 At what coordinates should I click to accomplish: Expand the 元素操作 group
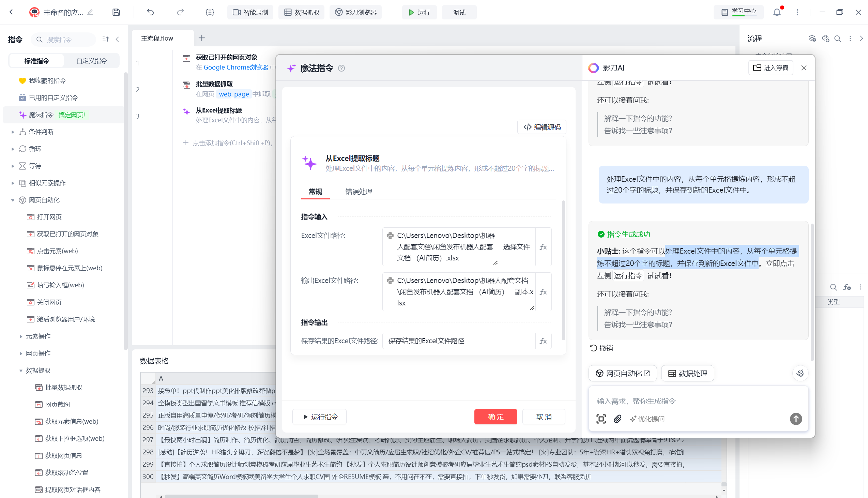tap(21, 336)
